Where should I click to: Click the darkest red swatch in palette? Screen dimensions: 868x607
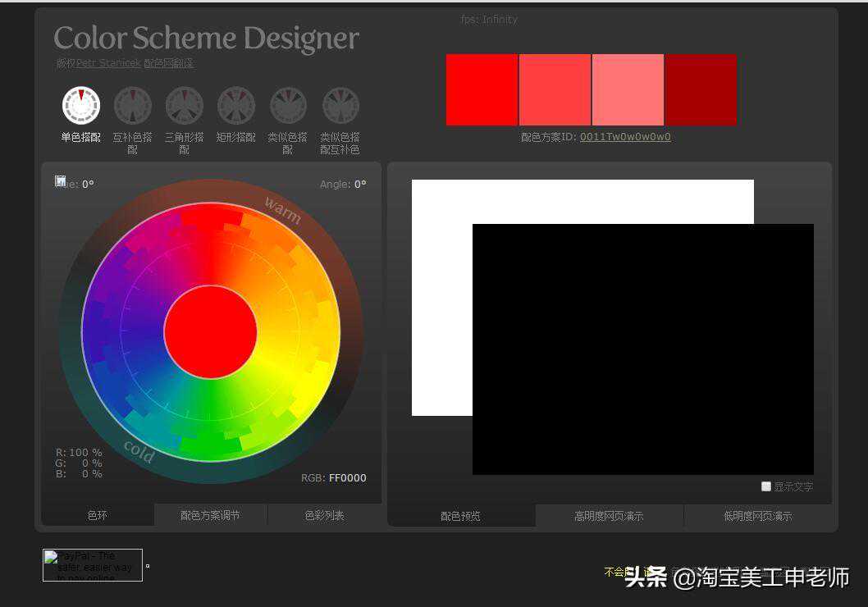701,90
